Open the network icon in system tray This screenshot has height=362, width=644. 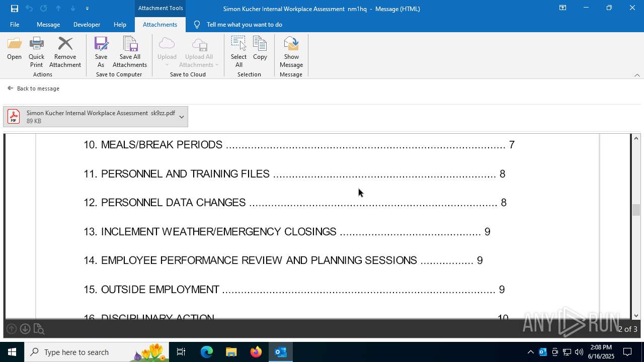click(x=567, y=352)
